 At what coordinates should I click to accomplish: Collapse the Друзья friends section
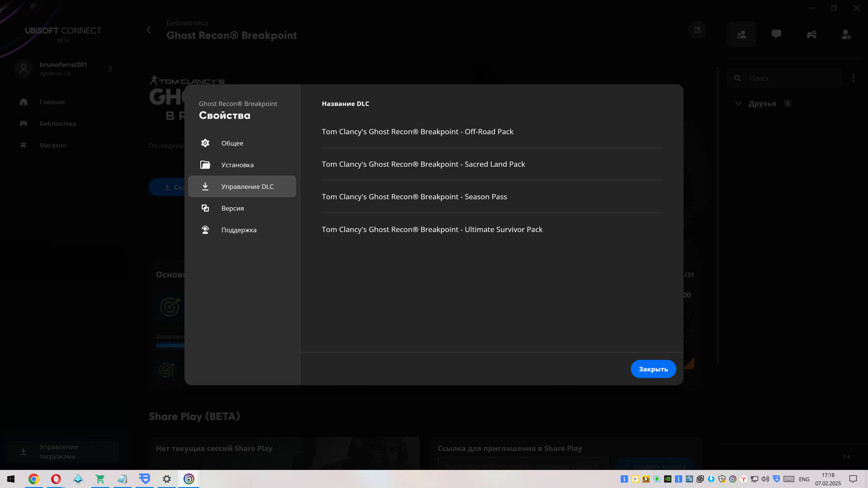pyautogui.click(x=738, y=103)
